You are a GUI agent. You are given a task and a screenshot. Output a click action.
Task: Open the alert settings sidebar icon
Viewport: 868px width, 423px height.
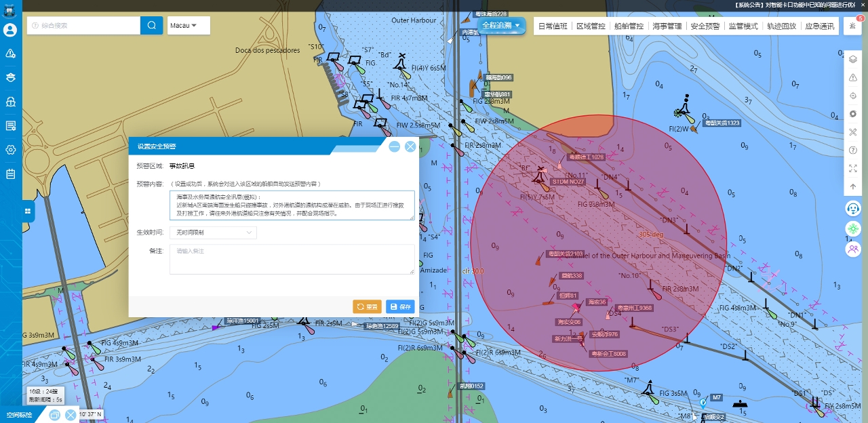point(10,54)
